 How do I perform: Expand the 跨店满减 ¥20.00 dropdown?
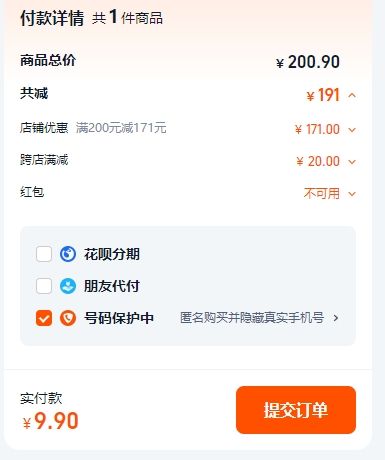pos(352,162)
